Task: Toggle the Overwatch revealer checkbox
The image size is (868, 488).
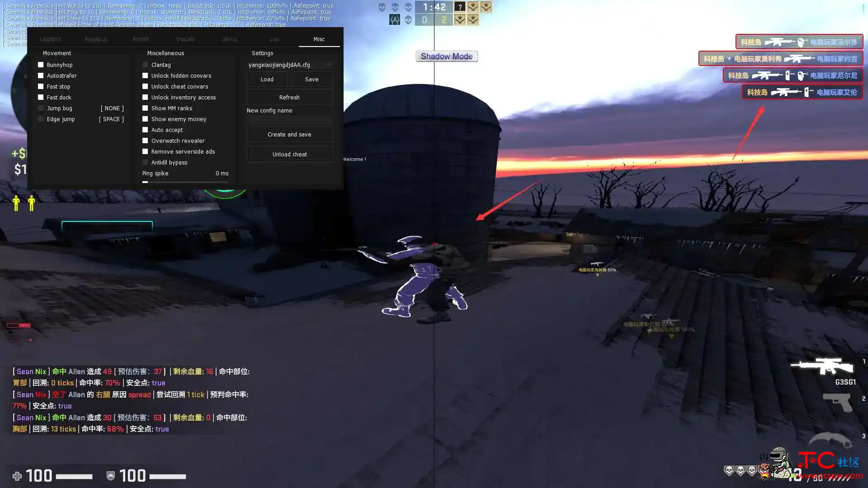Action: pos(145,140)
